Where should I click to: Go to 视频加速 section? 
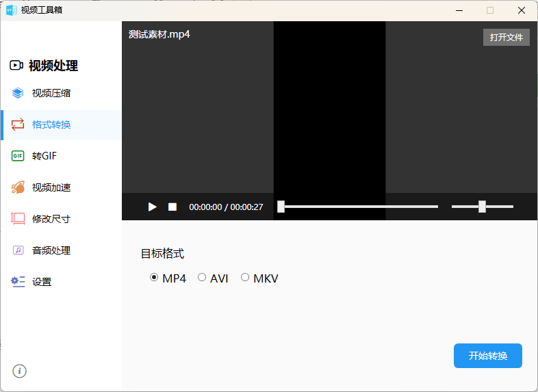tap(62, 187)
